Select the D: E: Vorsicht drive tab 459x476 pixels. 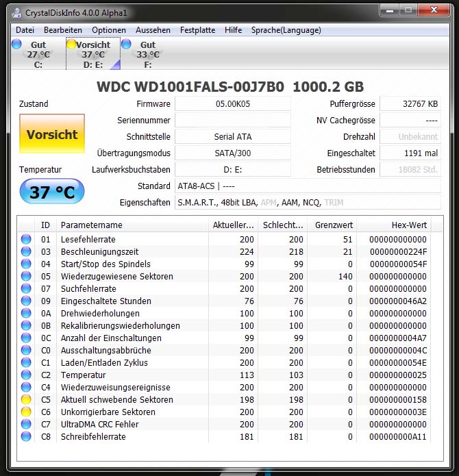click(x=93, y=54)
